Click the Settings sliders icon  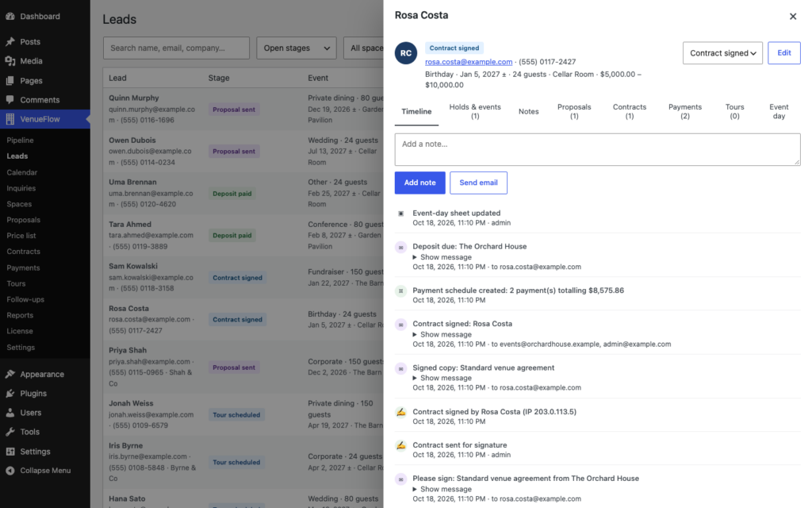coord(10,451)
